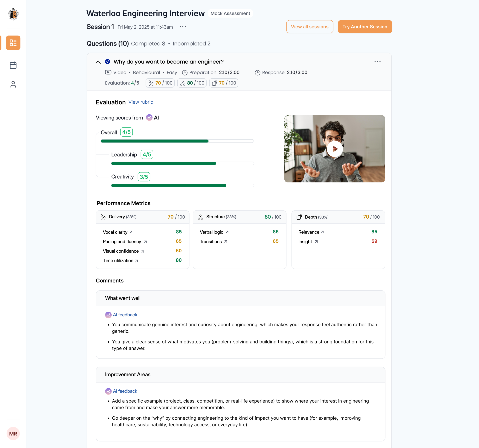
Task: Open the ellipsis menu beside Session 1 date
Action: tap(183, 27)
